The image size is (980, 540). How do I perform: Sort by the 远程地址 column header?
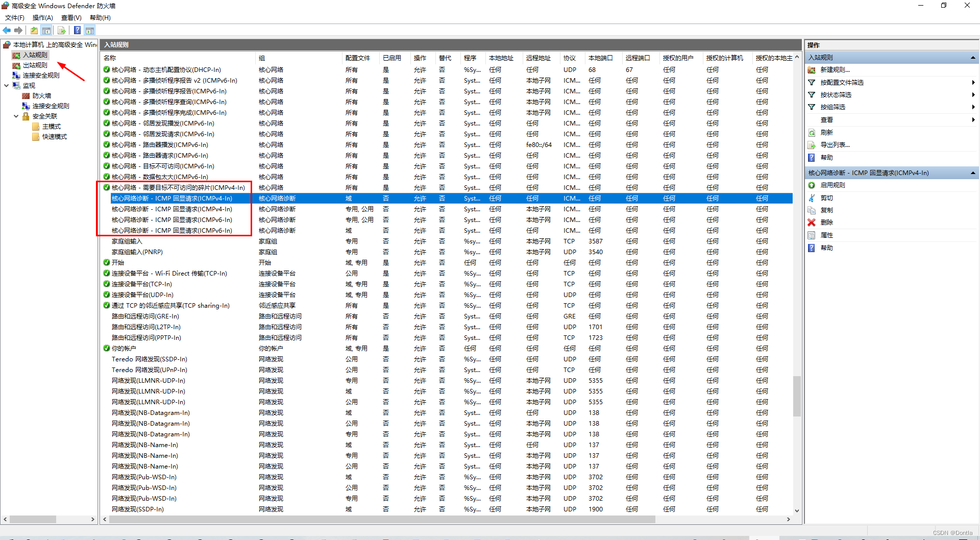point(542,58)
